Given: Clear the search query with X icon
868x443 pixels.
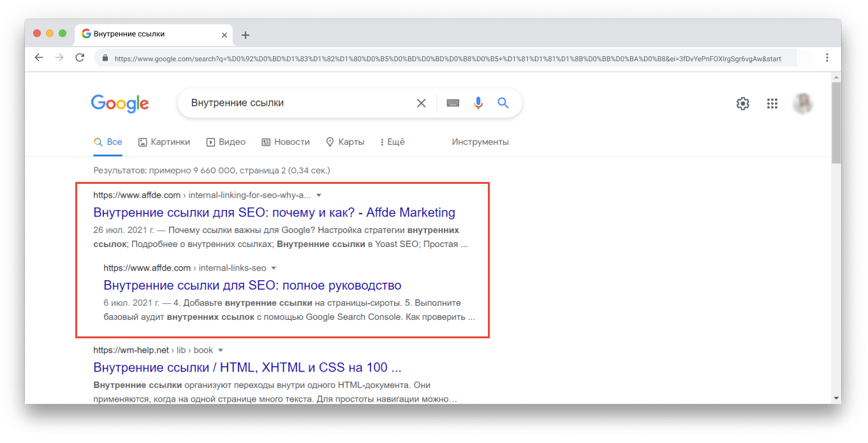Looking at the screenshot, I should [421, 103].
